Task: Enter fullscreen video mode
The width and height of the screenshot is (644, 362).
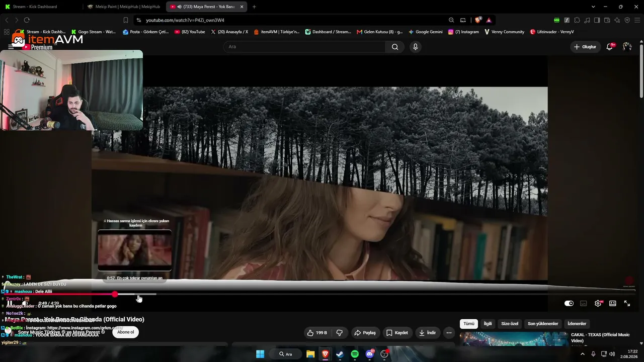Action: pos(627,303)
